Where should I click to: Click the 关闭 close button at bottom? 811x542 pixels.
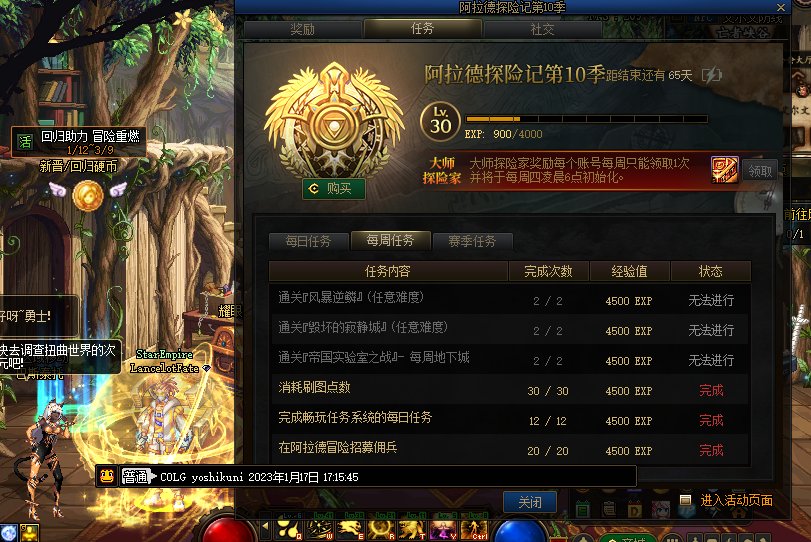pyautogui.click(x=530, y=502)
